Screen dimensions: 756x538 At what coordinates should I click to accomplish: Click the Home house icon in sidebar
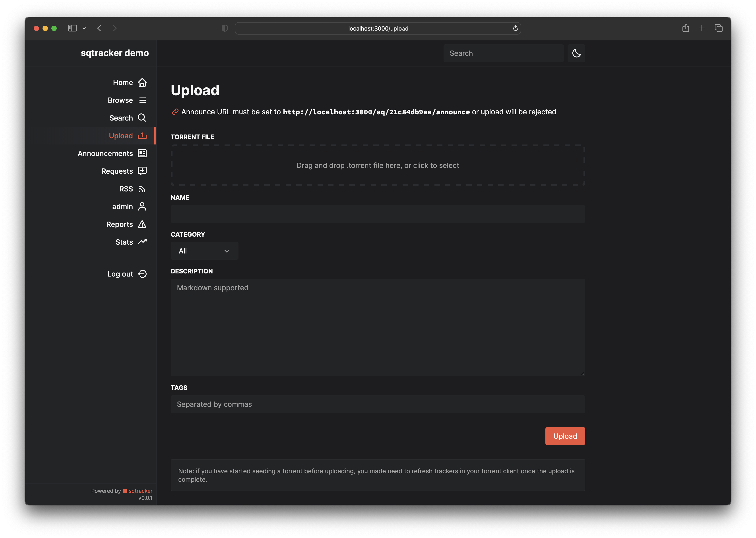tap(142, 82)
